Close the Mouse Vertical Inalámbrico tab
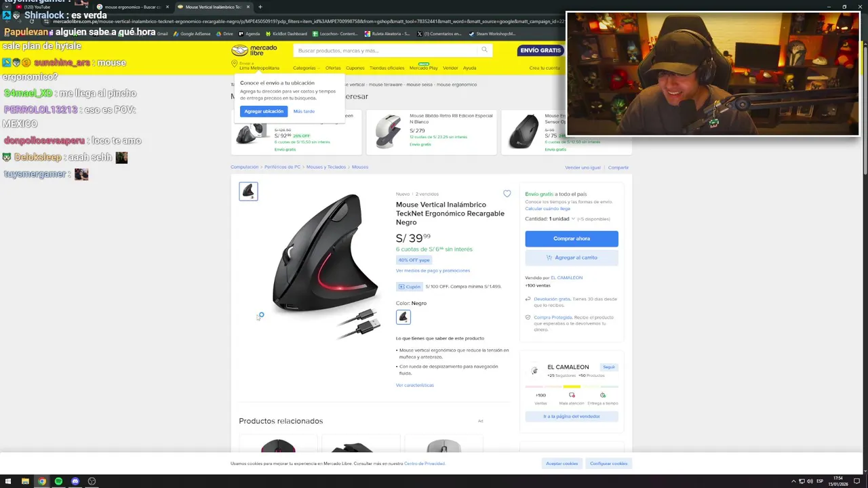 click(x=248, y=7)
